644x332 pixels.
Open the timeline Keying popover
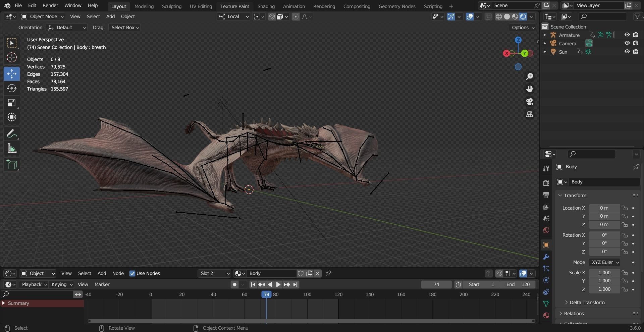pyautogui.click(x=62, y=284)
